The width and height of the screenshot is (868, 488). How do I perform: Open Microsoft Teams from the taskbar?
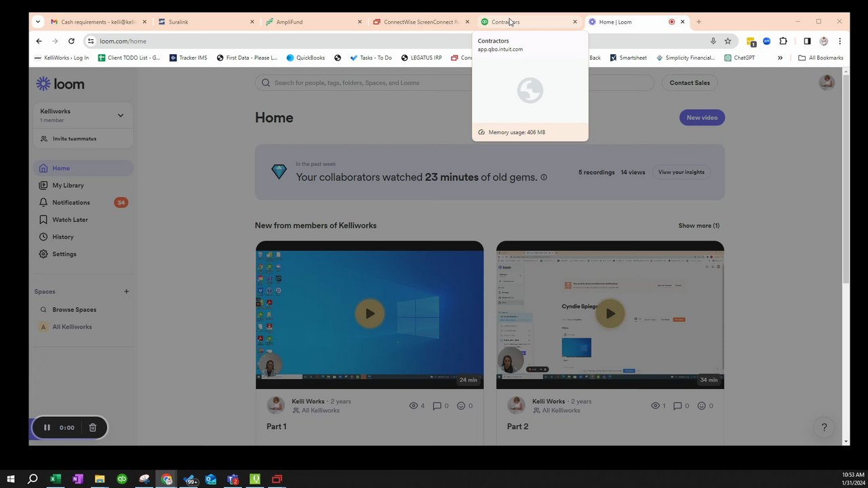click(x=233, y=479)
